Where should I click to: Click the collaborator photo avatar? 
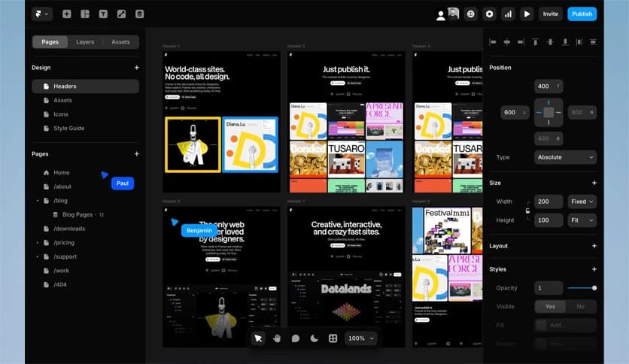click(453, 14)
